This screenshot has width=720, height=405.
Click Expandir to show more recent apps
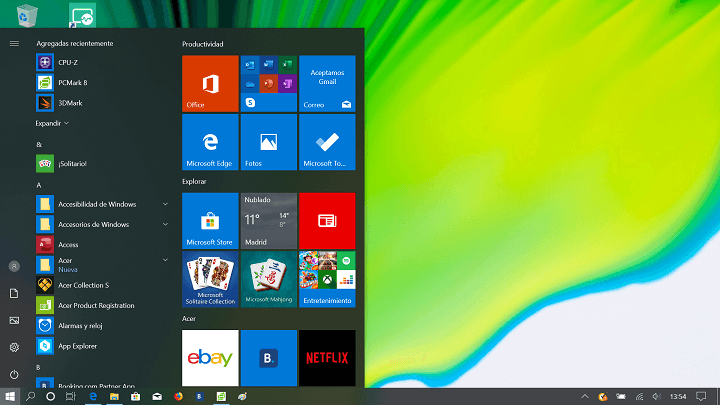point(52,123)
